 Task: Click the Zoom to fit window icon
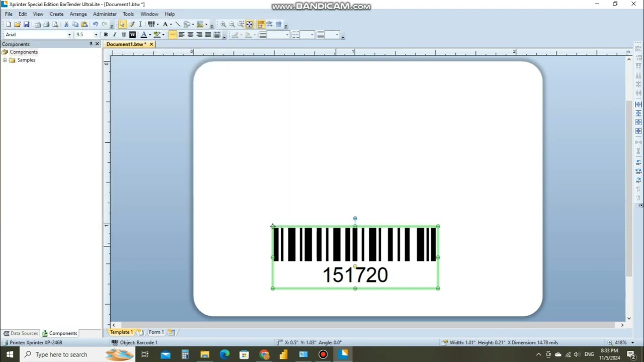point(250,24)
